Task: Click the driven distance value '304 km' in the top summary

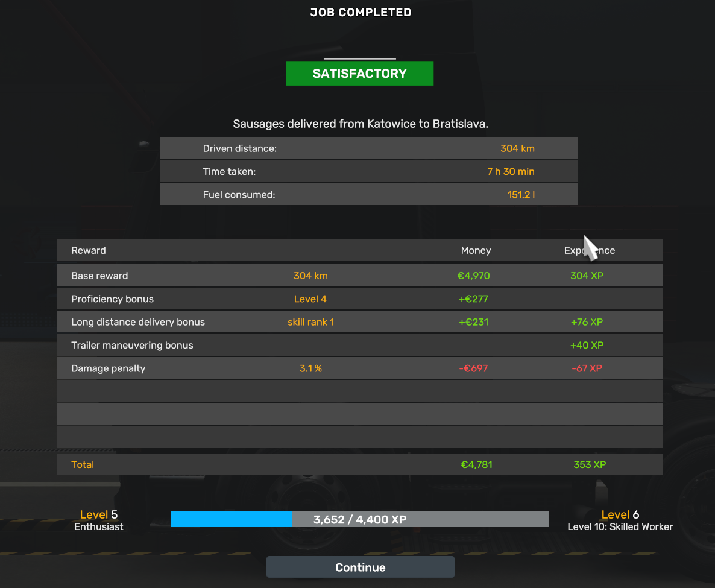Action: pos(517,148)
